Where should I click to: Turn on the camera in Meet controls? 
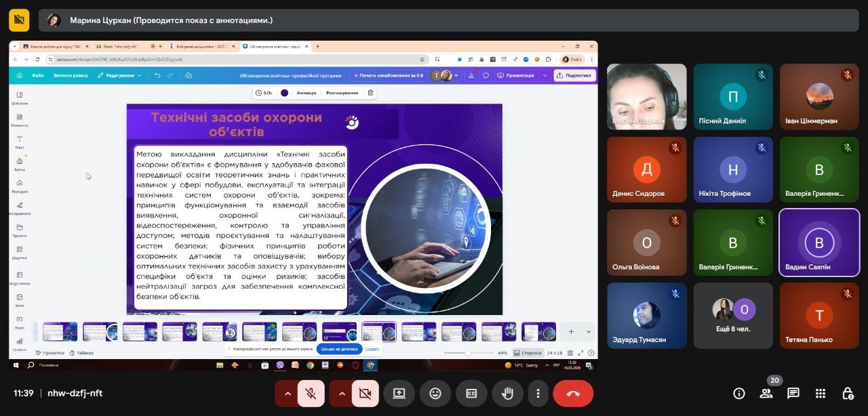tap(365, 394)
